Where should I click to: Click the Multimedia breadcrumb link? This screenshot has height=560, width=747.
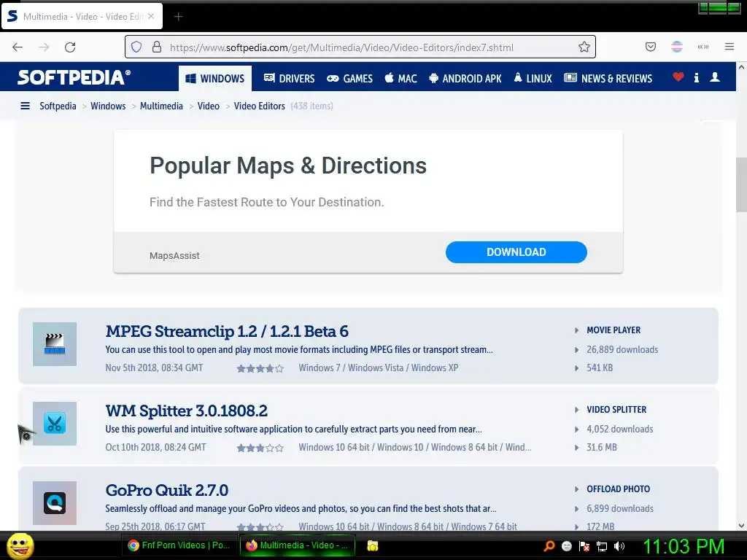tap(161, 106)
